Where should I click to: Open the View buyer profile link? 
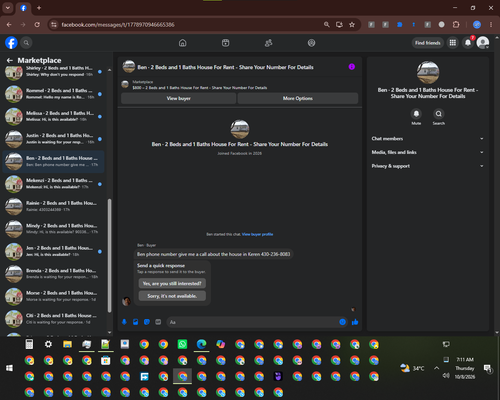[x=257, y=234]
